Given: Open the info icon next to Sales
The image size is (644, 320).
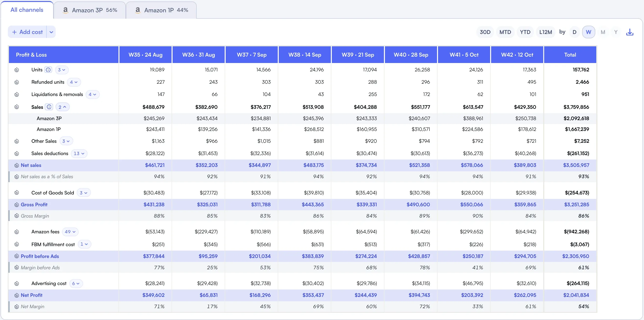Looking at the screenshot, I should pos(49,107).
